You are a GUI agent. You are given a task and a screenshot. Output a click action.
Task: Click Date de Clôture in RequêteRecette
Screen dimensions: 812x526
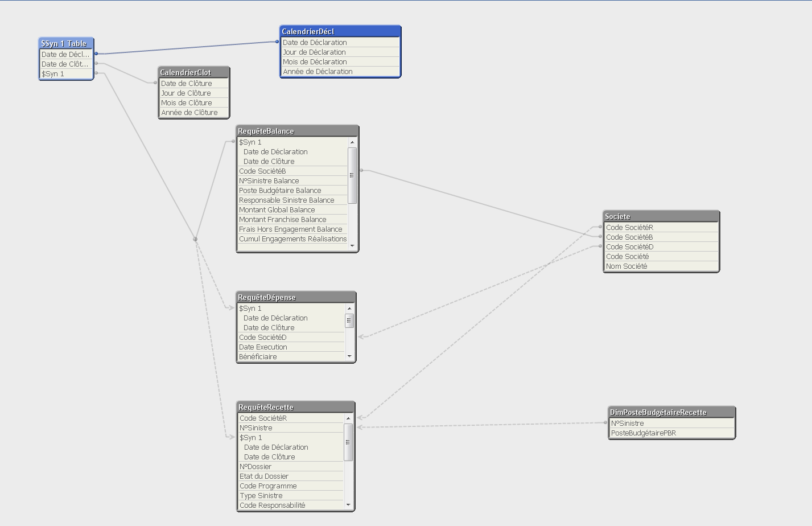pos(291,457)
